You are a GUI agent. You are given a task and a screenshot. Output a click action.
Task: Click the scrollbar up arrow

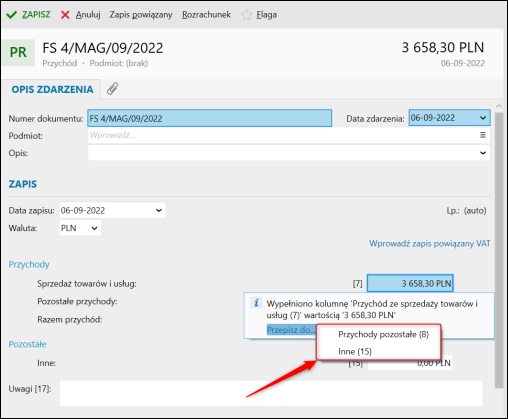coord(499,106)
